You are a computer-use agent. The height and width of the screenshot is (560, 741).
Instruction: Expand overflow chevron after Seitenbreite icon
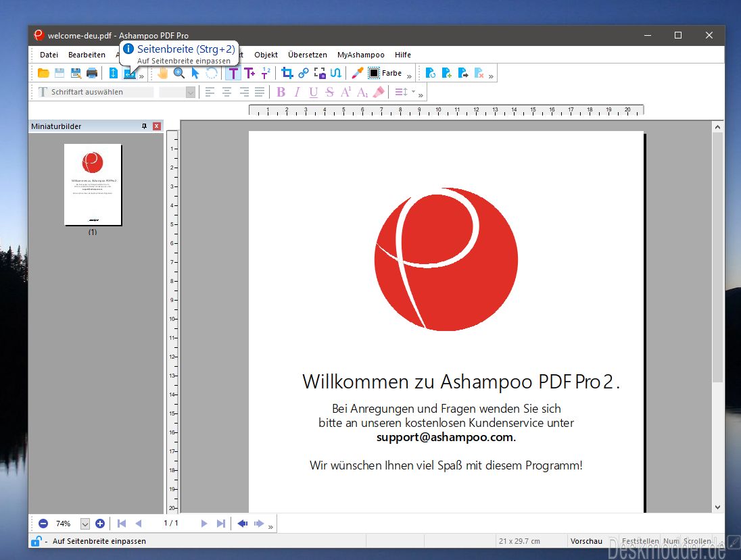coord(141,76)
